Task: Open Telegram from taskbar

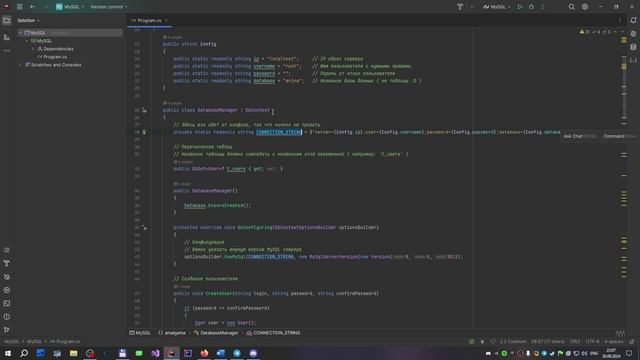Action: coord(237,353)
